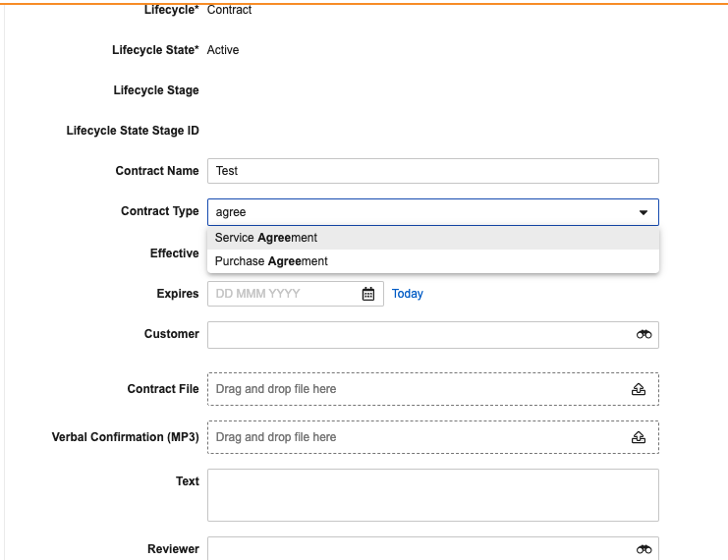Click the Today link beside Expires
The width and height of the screenshot is (728, 560).
point(407,294)
